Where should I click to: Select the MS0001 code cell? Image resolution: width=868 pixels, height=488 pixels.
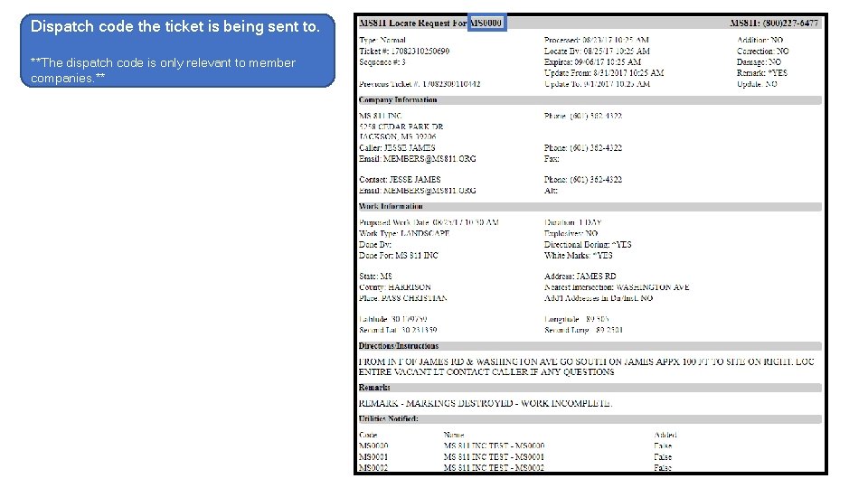click(373, 457)
